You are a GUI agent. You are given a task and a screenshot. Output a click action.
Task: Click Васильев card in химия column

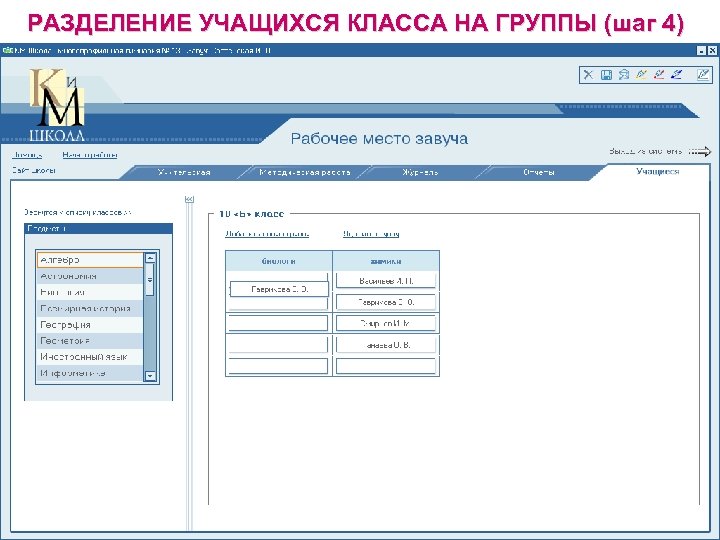tap(386, 281)
